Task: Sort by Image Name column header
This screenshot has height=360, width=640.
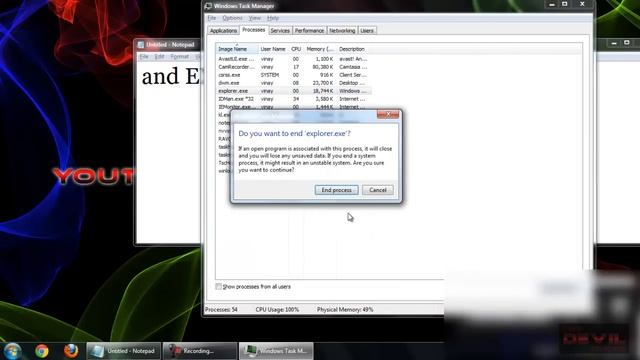Action: [237, 49]
